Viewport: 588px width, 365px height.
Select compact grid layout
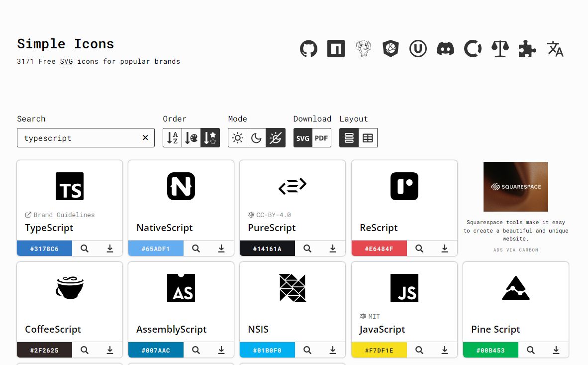pyautogui.click(x=368, y=138)
